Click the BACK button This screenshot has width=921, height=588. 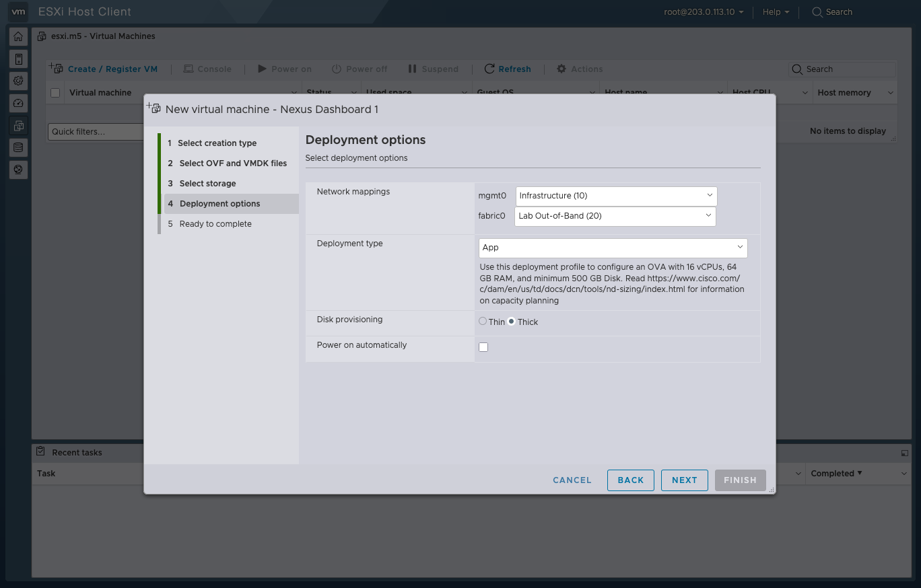point(631,480)
